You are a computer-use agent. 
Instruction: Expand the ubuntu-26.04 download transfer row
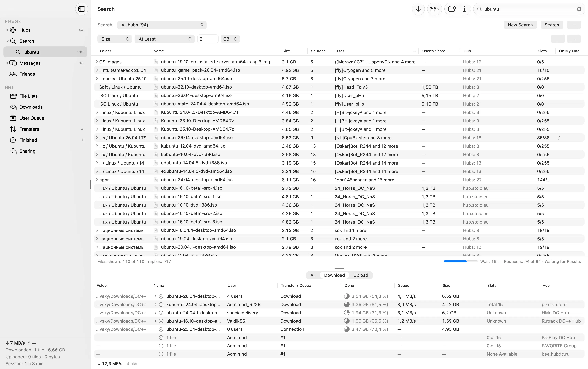(155, 296)
